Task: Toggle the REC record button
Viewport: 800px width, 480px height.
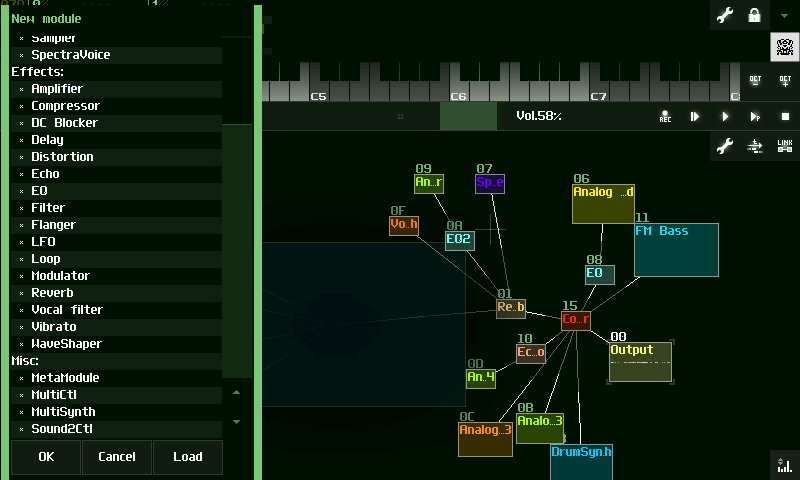Action: pyautogui.click(x=665, y=116)
